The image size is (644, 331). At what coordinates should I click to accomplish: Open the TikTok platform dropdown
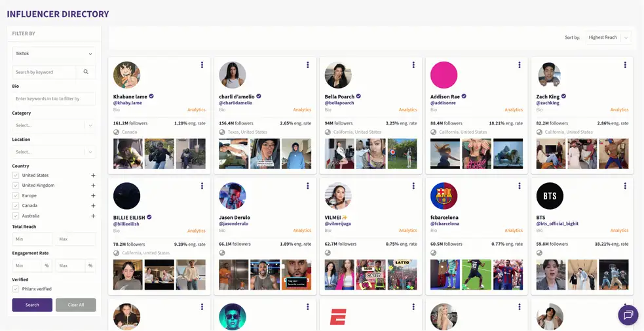pos(54,54)
